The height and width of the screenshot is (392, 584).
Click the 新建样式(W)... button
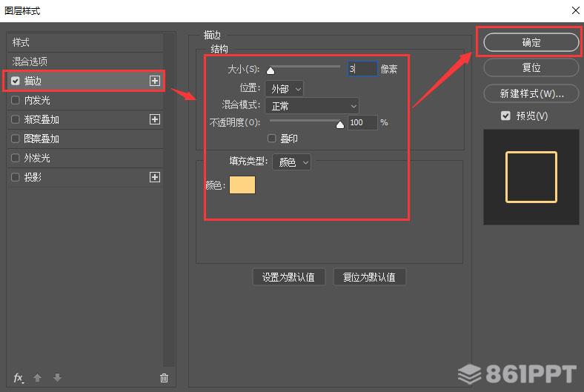click(531, 93)
